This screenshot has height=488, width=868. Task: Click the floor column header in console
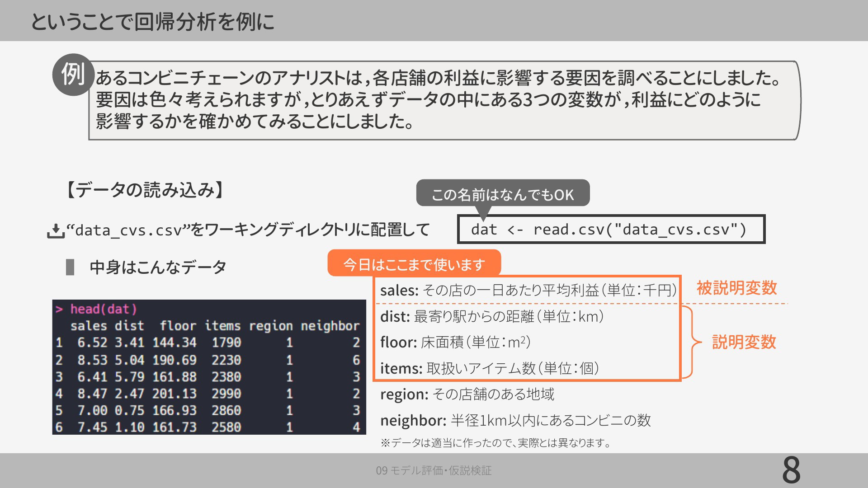click(x=178, y=326)
